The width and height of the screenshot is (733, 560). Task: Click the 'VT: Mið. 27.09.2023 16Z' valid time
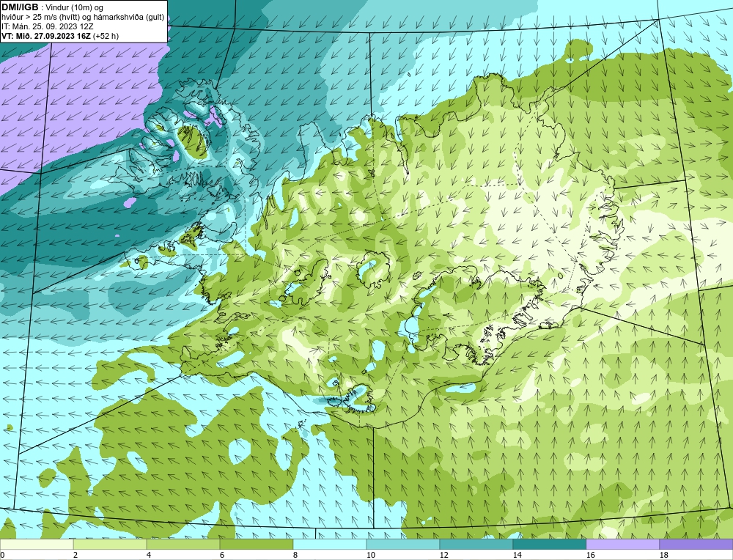coord(46,36)
